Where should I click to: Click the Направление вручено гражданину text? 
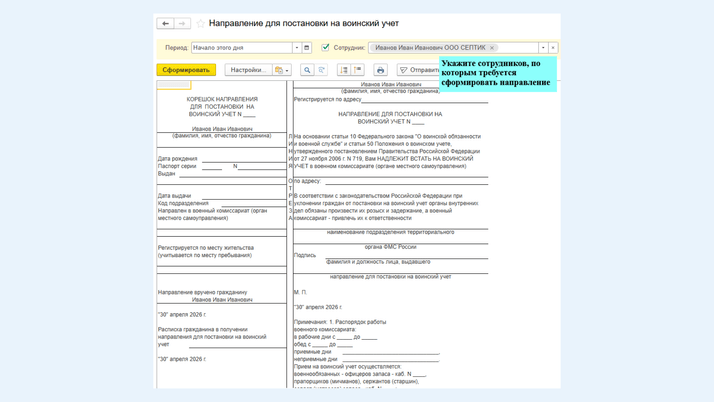coord(203,292)
